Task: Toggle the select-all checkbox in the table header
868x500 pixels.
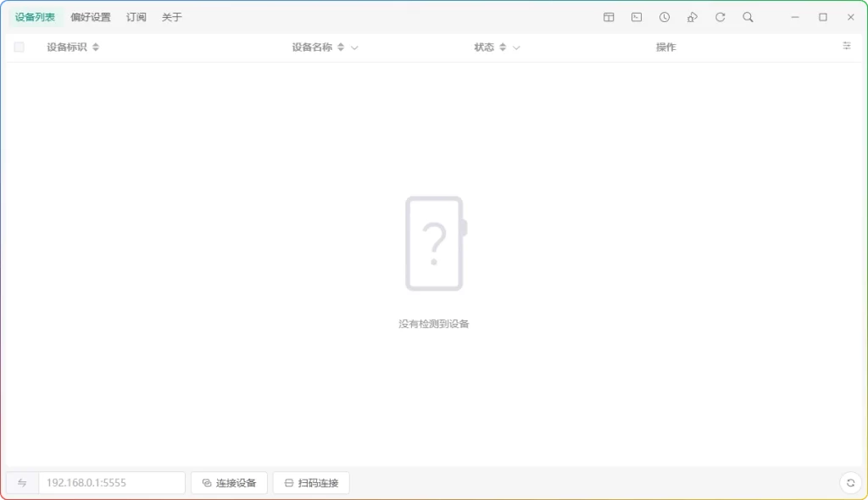Action: click(19, 47)
